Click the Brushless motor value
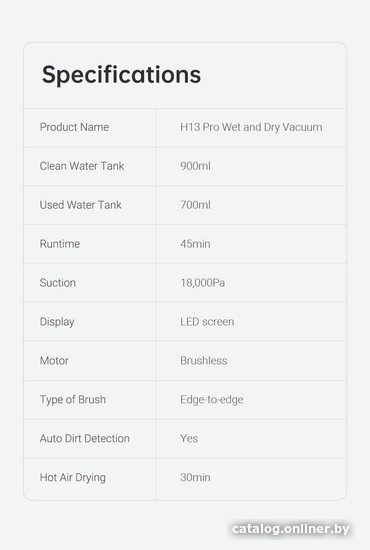 pos(203,361)
